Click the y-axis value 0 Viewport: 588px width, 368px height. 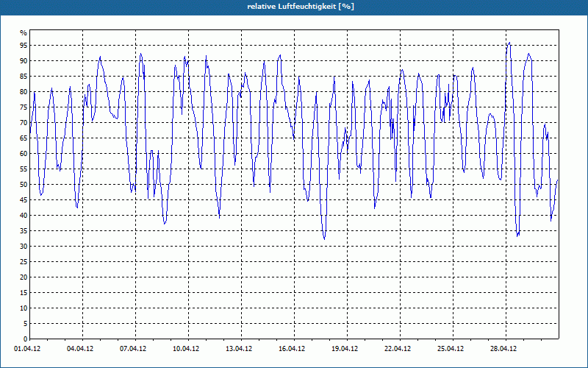click(x=26, y=339)
